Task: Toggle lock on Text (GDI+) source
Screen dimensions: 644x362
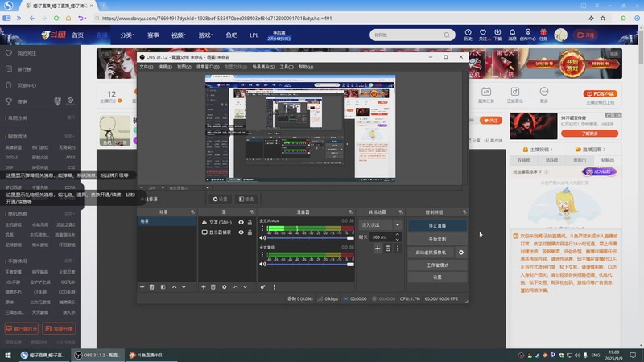Action: [250, 223]
